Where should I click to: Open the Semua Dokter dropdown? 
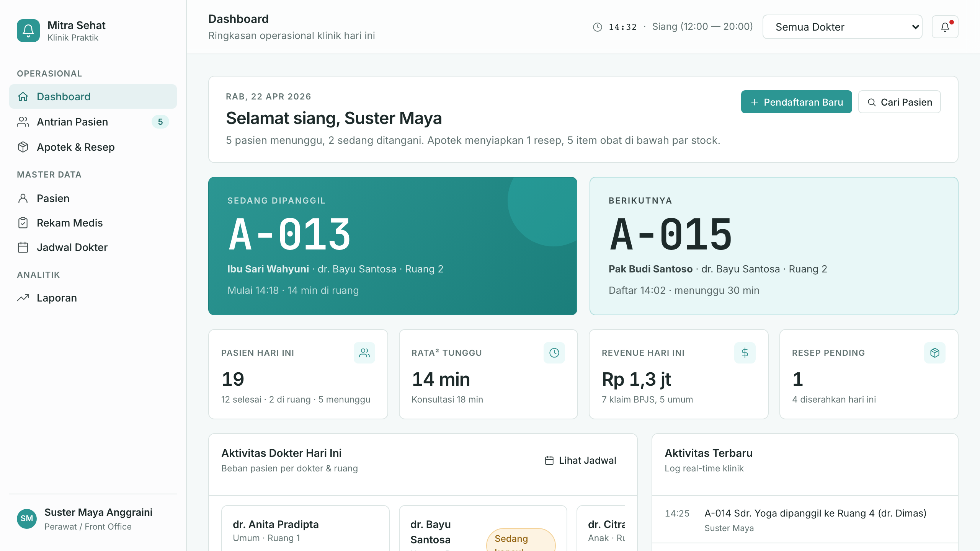(x=843, y=27)
